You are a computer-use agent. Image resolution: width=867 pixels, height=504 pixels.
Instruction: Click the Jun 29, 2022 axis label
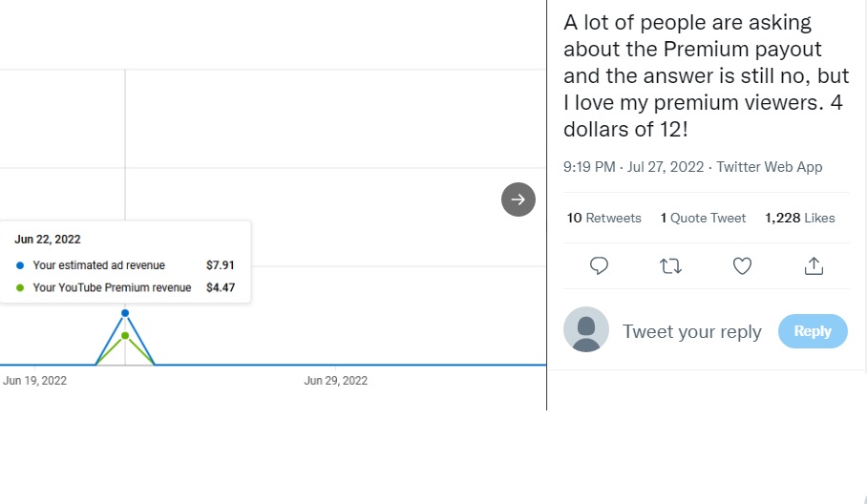pyautogui.click(x=336, y=381)
